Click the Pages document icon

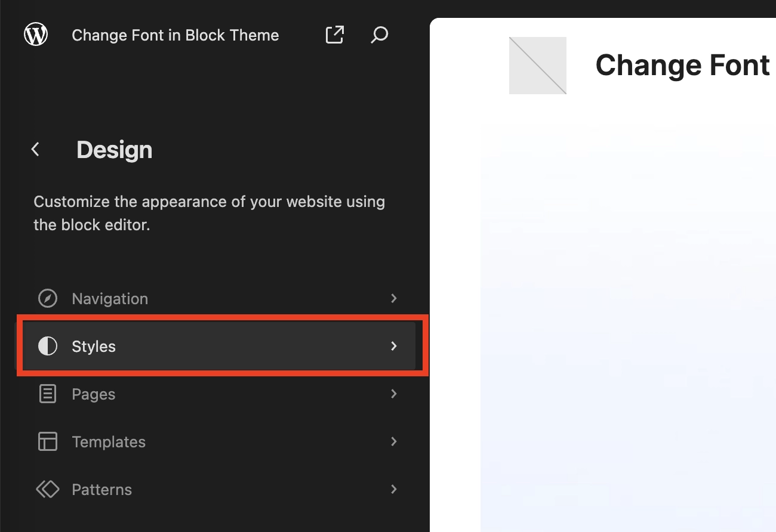tap(48, 394)
